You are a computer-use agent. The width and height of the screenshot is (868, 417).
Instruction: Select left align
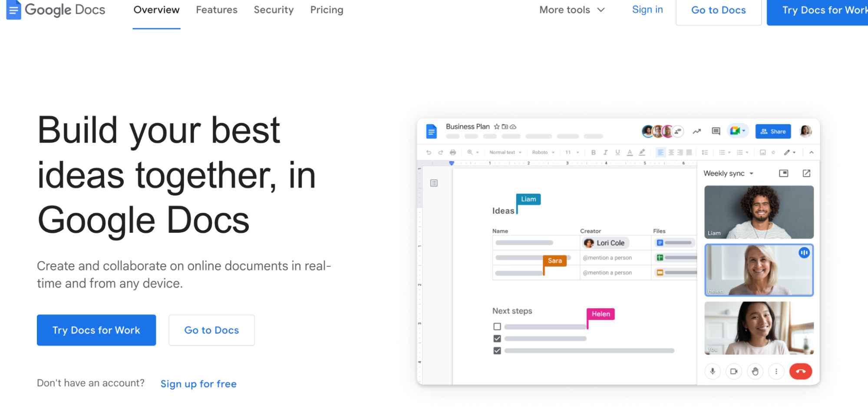(660, 152)
